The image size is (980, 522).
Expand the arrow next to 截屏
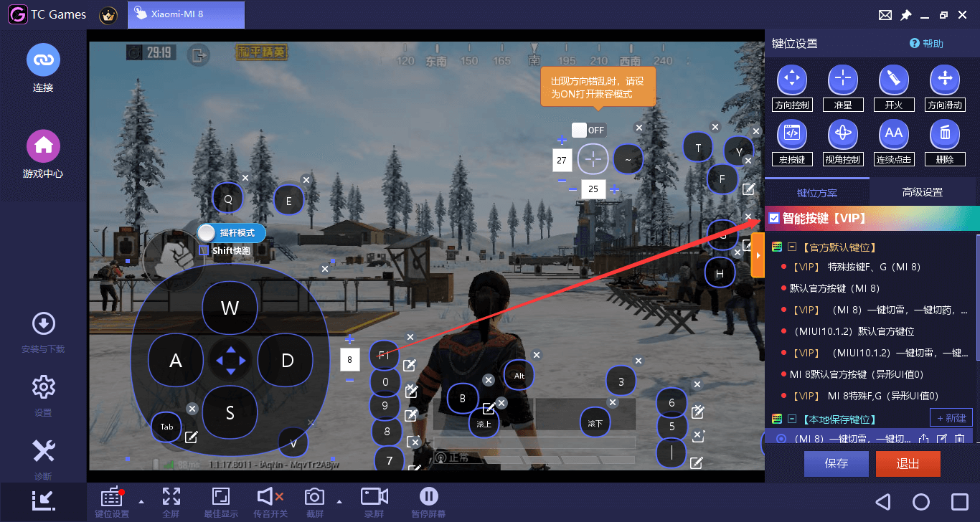click(x=339, y=501)
